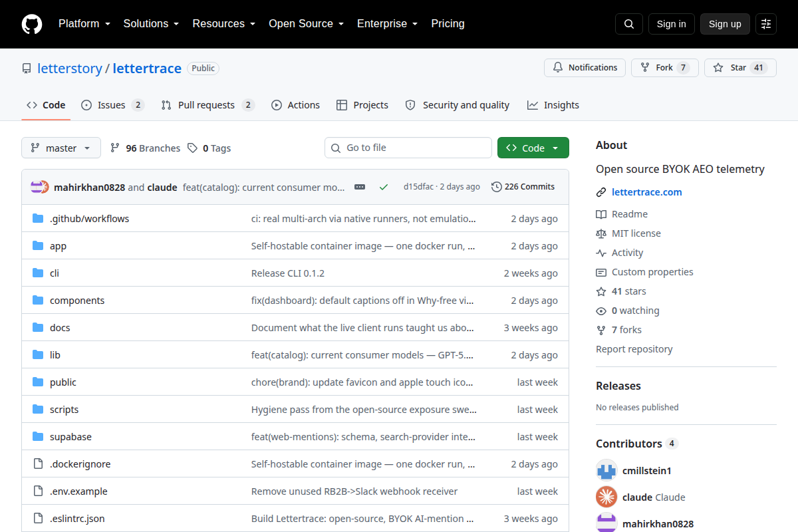Click the GitHub logo icon
This screenshot has width=798, height=532.
click(32, 24)
